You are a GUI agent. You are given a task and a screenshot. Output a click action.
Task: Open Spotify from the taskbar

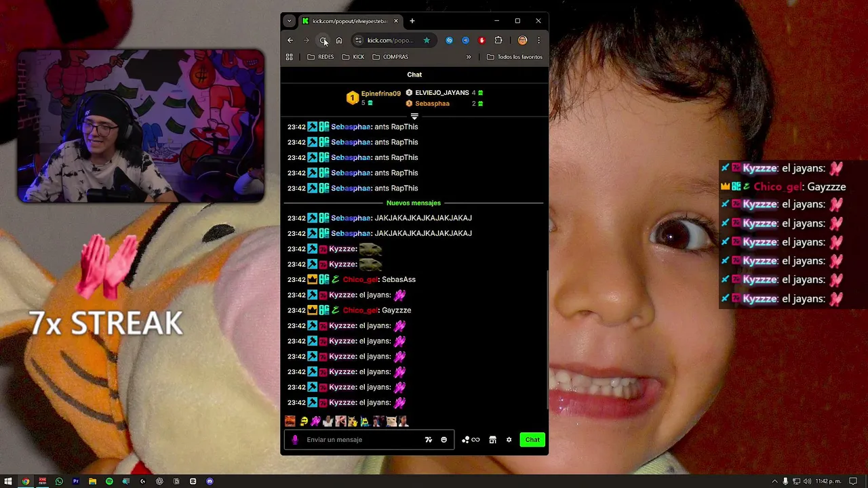(x=109, y=481)
